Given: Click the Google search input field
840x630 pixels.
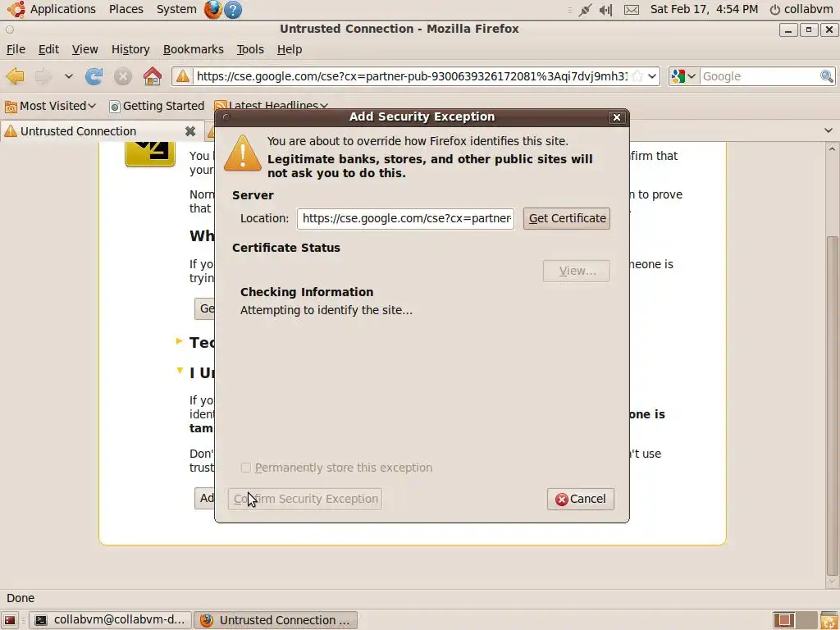Looking at the screenshot, I should (760, 76).
